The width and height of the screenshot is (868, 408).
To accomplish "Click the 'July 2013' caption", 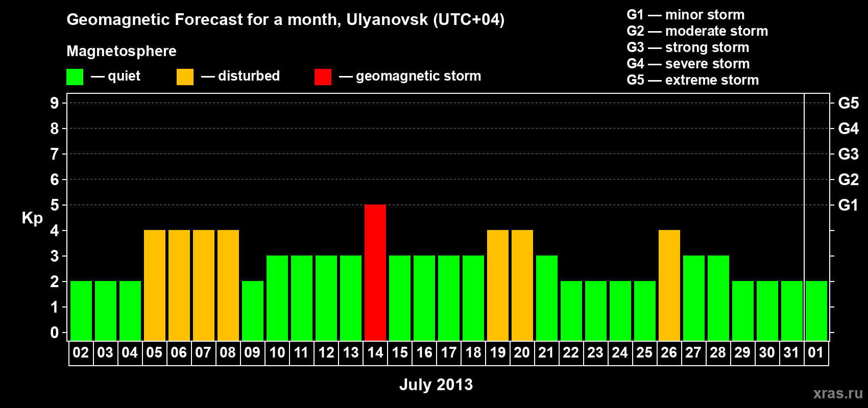I will [x=436, y=385].
